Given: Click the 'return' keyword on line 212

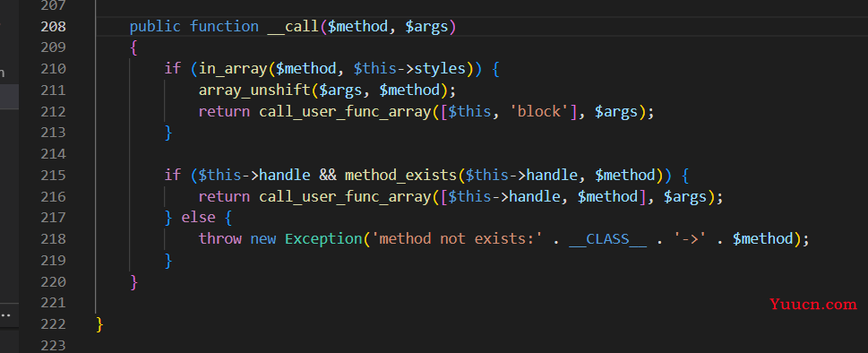Looking at the screenshot, I should 224,112.
